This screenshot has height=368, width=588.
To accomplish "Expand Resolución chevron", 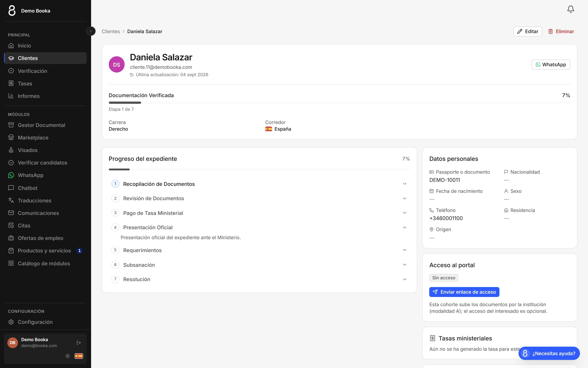I will point(405,279).
